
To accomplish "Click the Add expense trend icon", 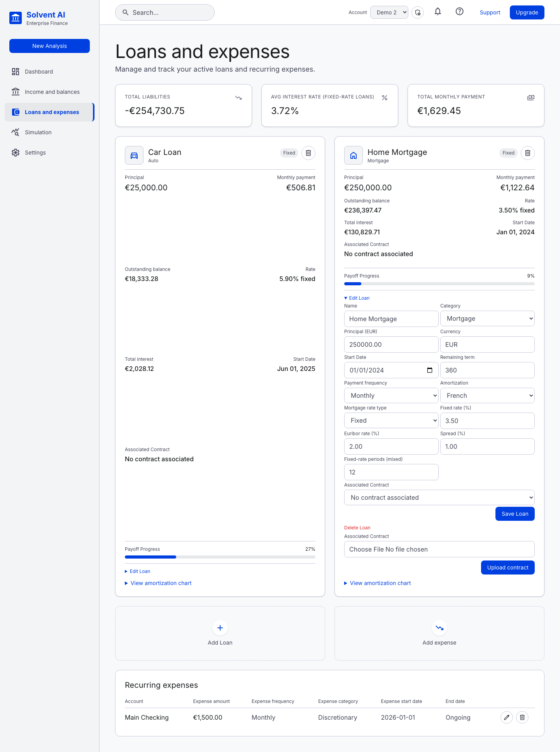I will point(439,628).
